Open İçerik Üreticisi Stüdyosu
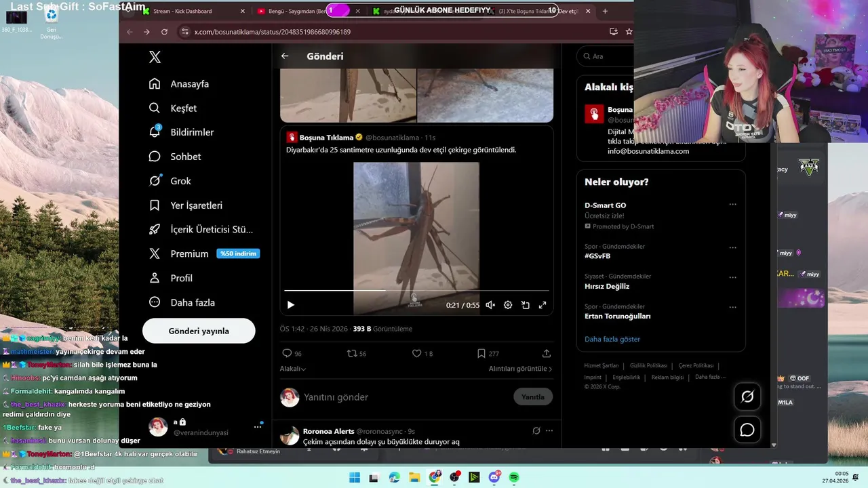Viewport: 868px width, 488px height. [201, 229]
